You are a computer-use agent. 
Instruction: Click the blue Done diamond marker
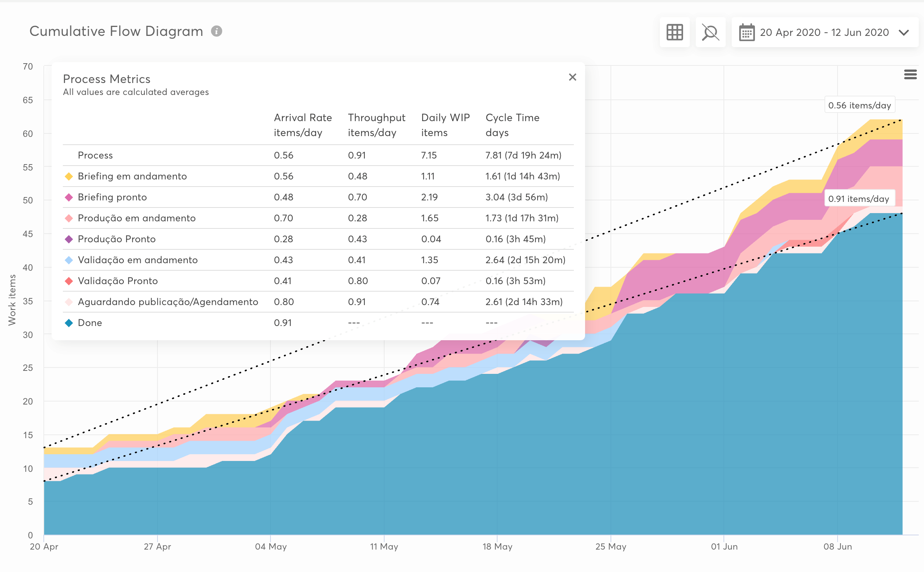(69, 323)
